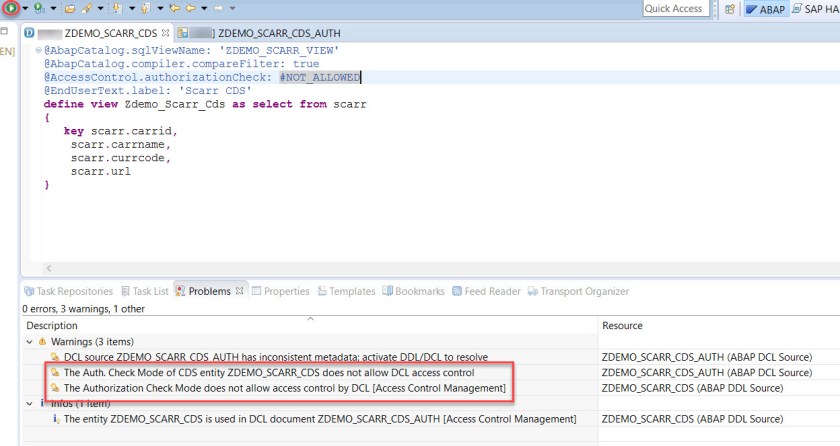Click the Forward navigation arrow icon
Viewport: 840px width, 446px height.
tap(218, 8)
